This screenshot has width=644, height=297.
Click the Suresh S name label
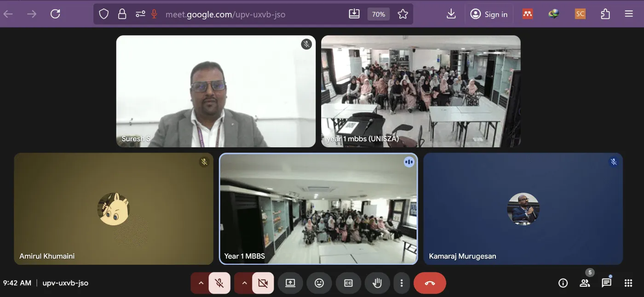pyautogui.click(x=136, y=138)
